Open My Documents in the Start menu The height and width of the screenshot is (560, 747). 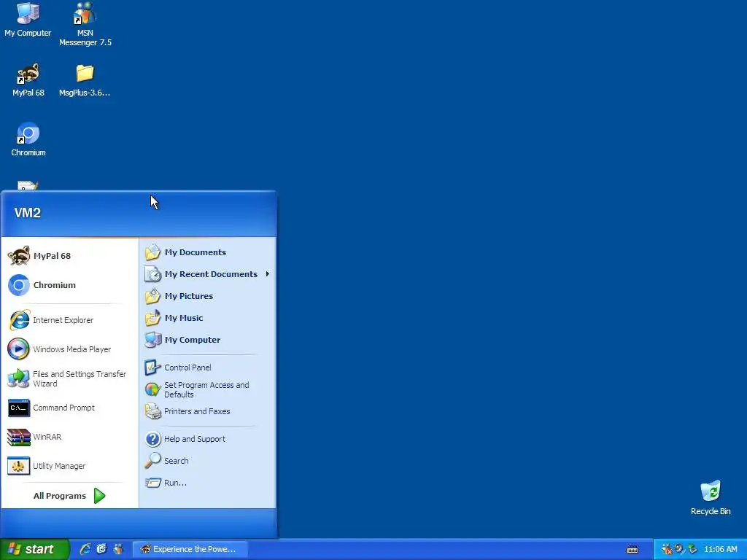[x=208, y=252]
